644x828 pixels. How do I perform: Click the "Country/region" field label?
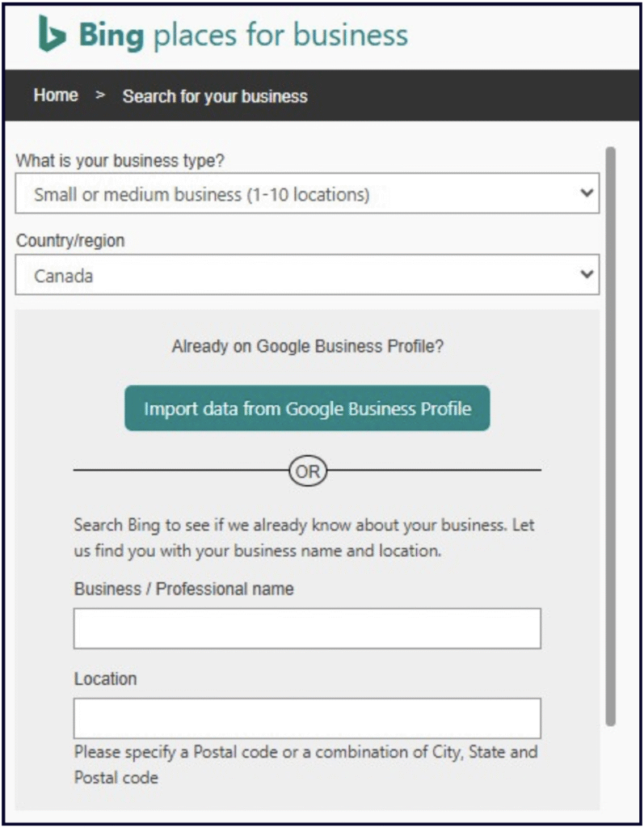click(x=70, y=241)
